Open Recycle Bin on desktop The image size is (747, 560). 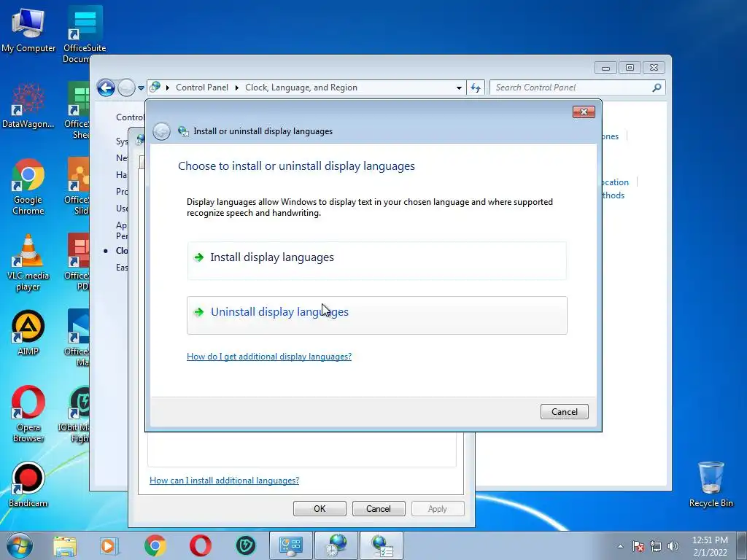[x=711, y=484]
